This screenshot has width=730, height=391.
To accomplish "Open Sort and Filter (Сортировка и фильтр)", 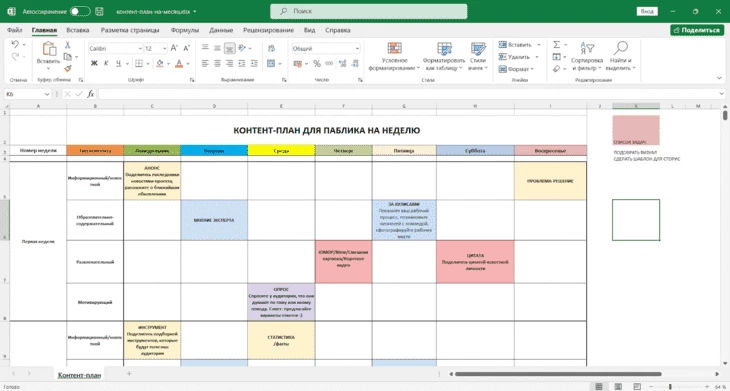I will pyautogui.click(x=587, y=57).
